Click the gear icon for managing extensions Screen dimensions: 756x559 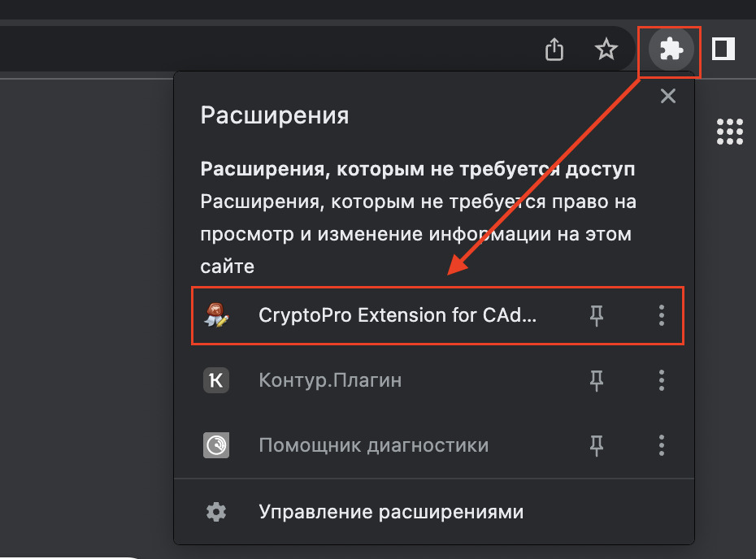(216, 512)
